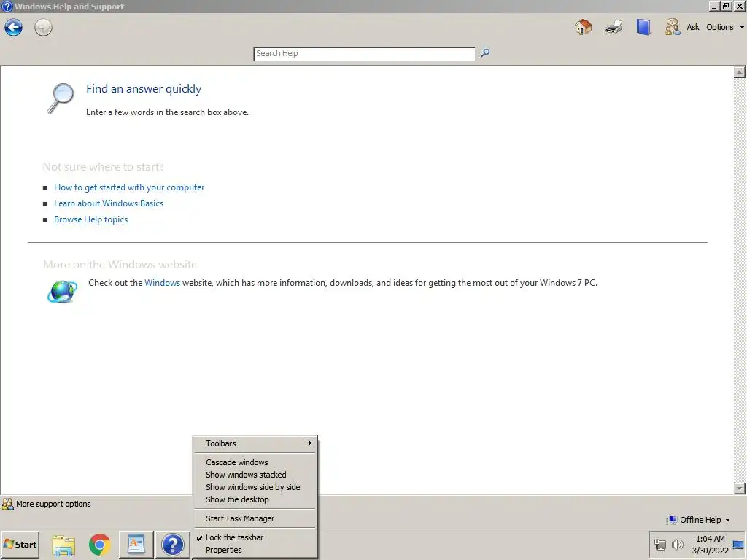Open Start Task Manager
Viewport: 747px width, 560px height.
[x=255, y=518]
